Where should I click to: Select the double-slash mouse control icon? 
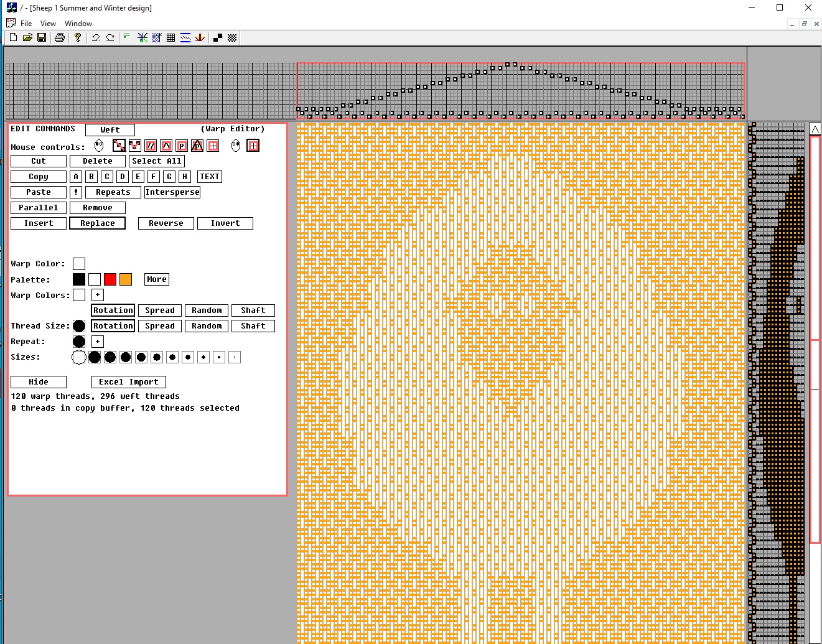coord(151,146)
